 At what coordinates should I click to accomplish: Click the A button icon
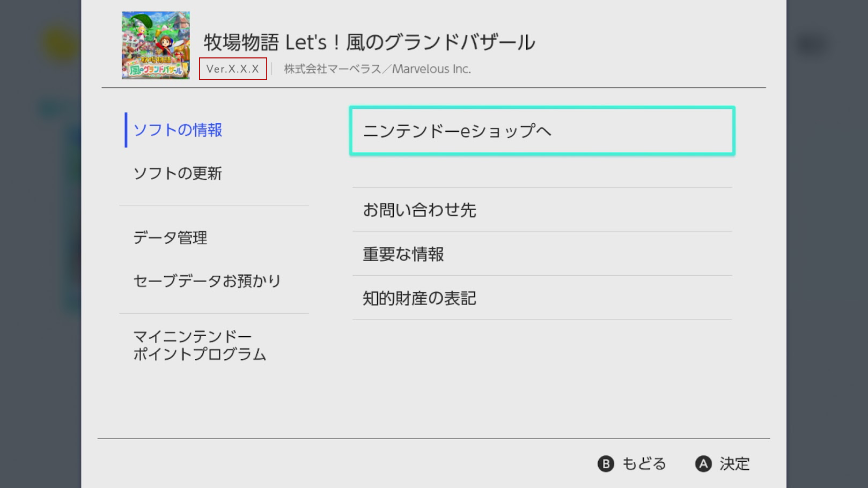[x=703, y=464]
